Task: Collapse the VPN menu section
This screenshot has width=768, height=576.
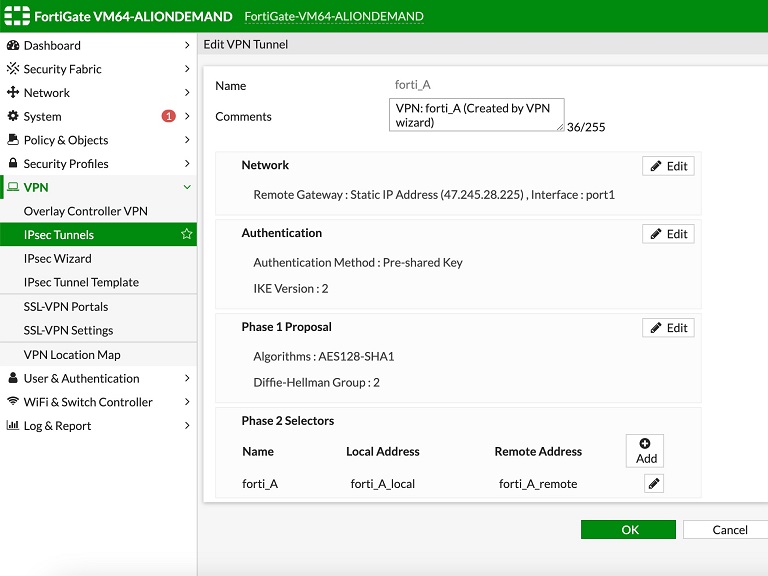Action: (x=187, y=187)
